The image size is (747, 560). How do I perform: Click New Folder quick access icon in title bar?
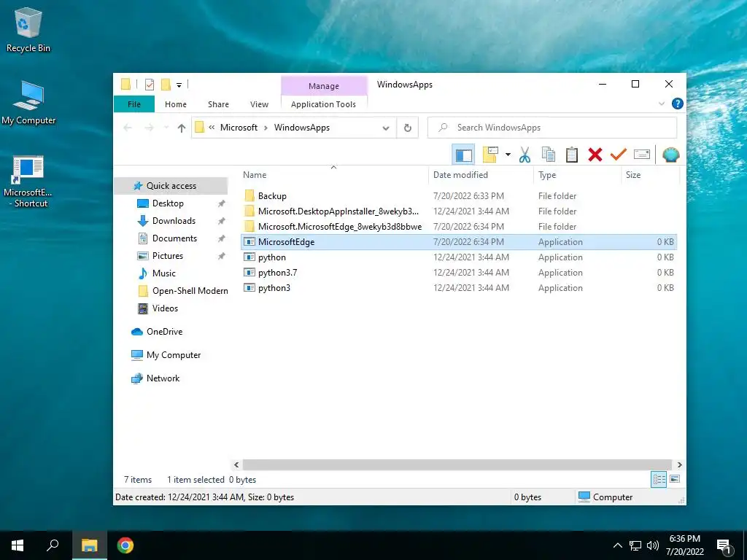coord(166,85)
